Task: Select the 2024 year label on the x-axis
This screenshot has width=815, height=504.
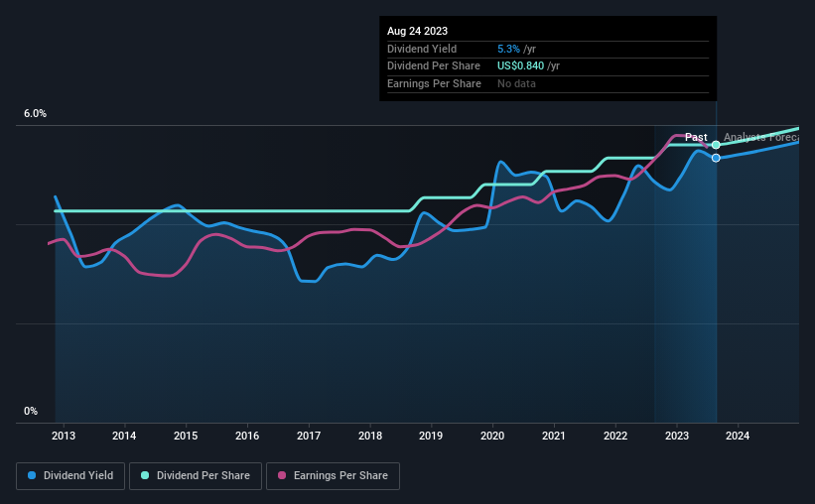Action: 738,436
